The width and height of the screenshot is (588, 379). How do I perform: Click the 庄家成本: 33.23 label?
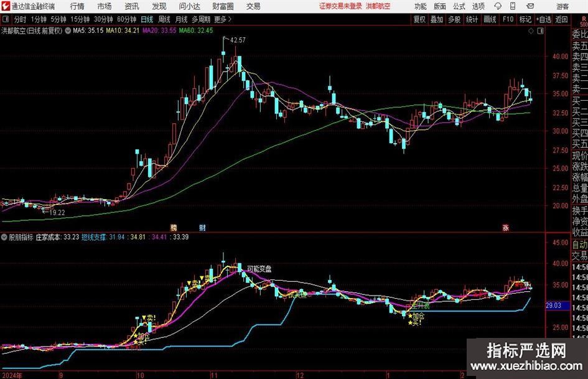57,237
